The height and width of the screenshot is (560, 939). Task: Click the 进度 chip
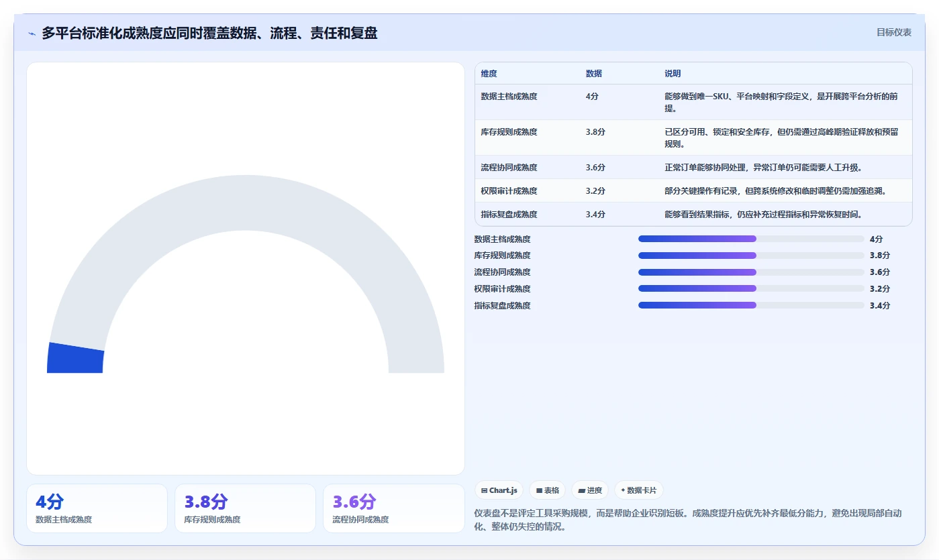click(x=590, y=490)
